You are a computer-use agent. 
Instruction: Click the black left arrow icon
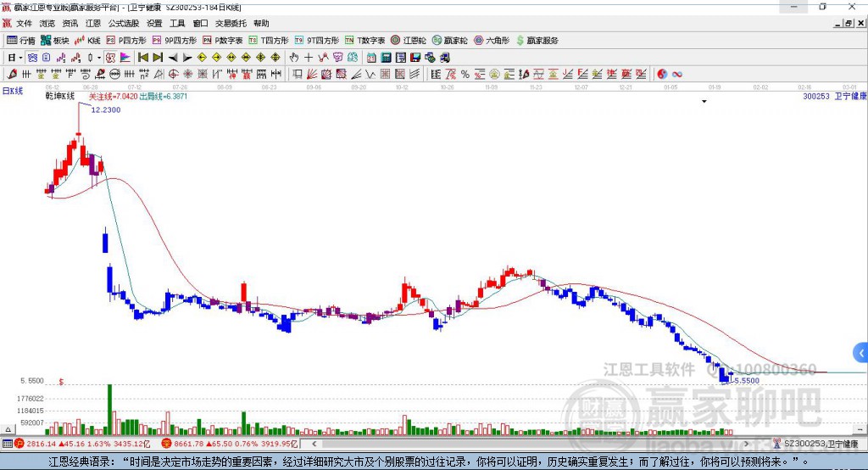pyautogui.click(x=173, y=58)
